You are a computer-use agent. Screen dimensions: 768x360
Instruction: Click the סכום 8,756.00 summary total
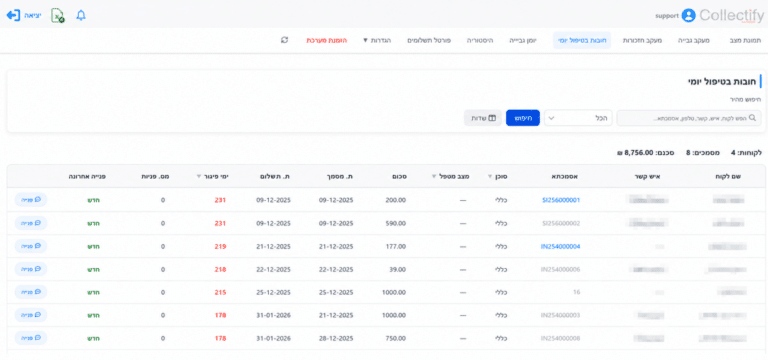pyautogui.click(x=646, y=153)
